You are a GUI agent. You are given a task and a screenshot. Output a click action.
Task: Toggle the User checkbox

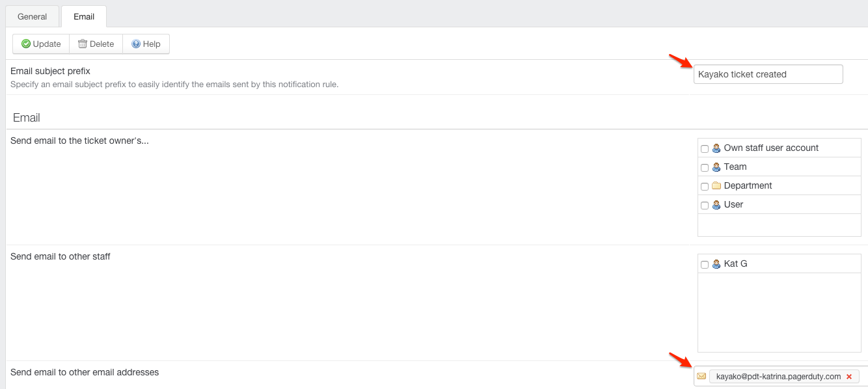tap(705, 206)
